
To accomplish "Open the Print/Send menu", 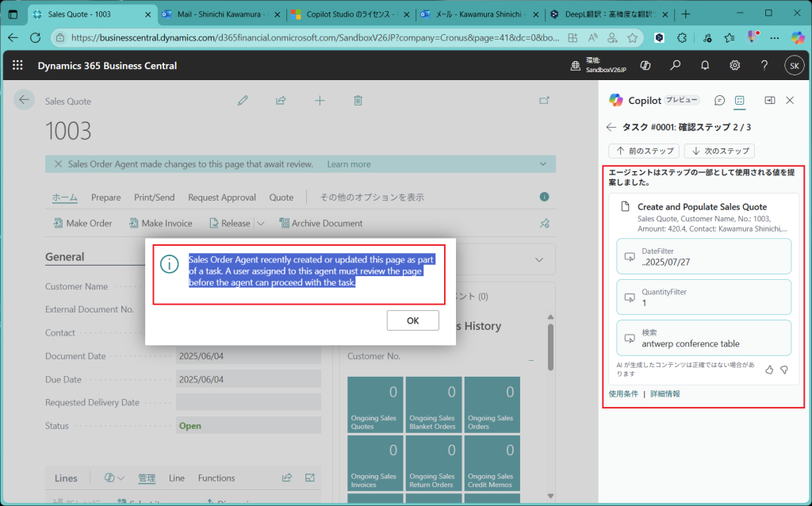I will pos(155,197).
